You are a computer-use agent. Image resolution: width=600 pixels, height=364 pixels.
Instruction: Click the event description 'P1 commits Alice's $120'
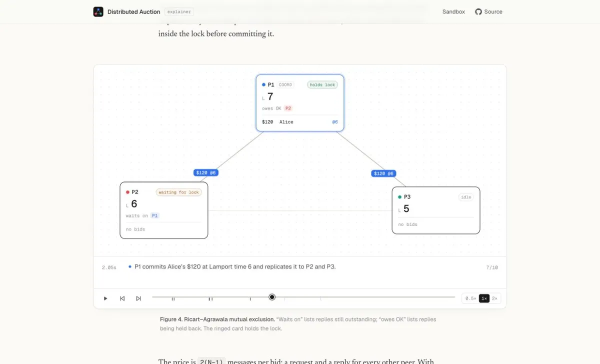point(235,266)
